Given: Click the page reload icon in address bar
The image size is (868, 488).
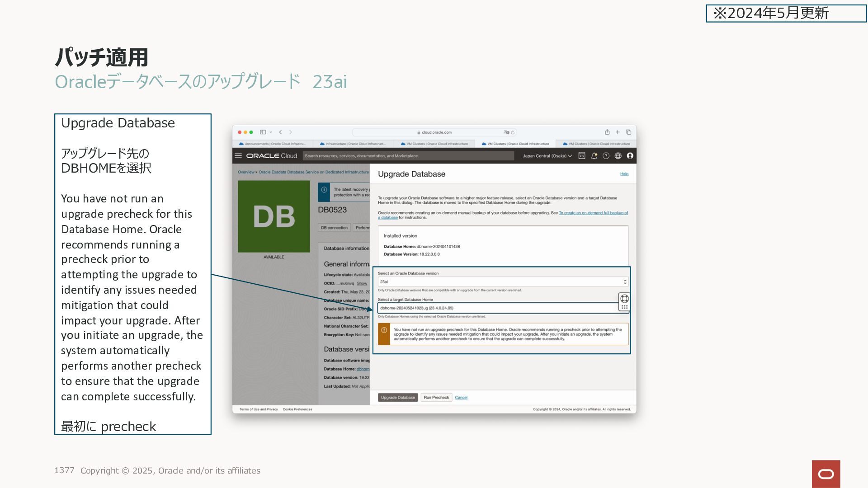Looking at the screenshot, I should pyautogui.click(x=513, y=132).
